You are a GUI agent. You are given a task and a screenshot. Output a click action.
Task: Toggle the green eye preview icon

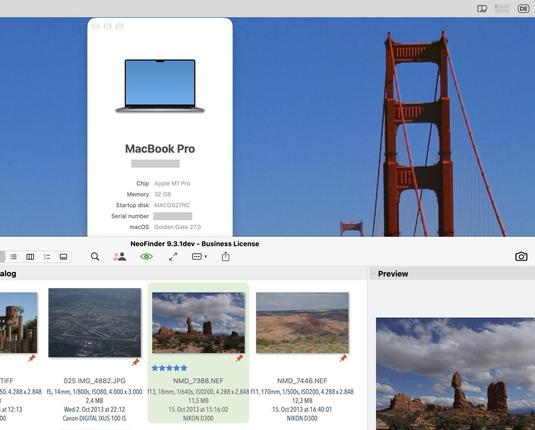tap(146, 257)
